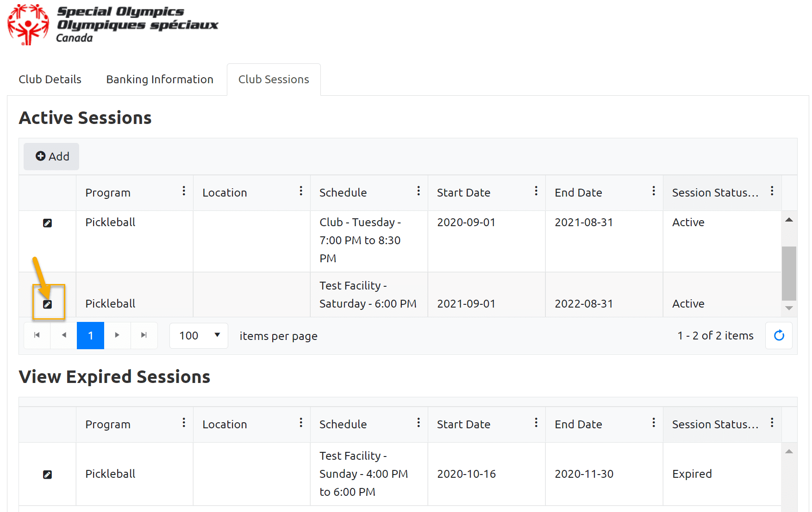Go to first page of sessions
This screenshot has height=512, width=812.
click(37, 335)
